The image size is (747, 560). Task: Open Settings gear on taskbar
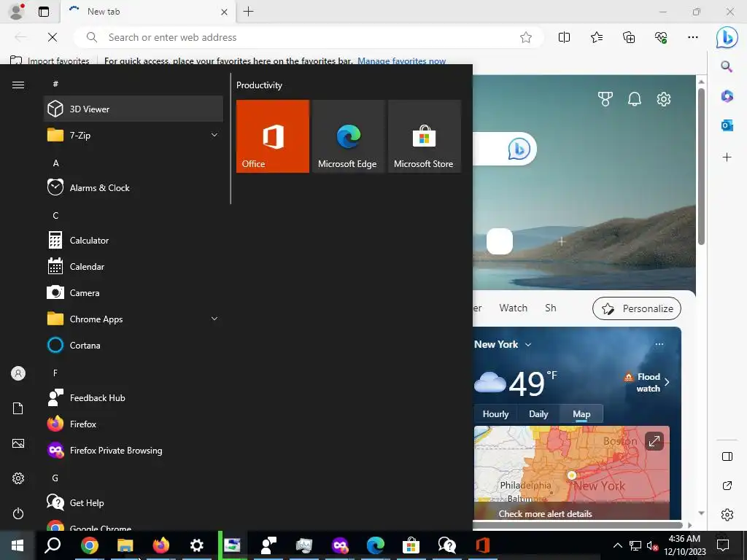point(196,545)
